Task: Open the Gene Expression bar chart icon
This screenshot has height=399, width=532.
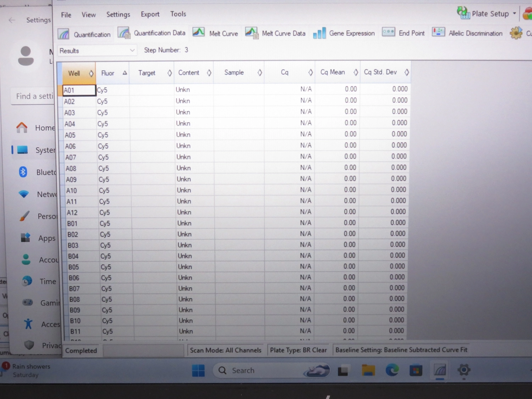Action: pyautogui.click(x=319, y=33)
